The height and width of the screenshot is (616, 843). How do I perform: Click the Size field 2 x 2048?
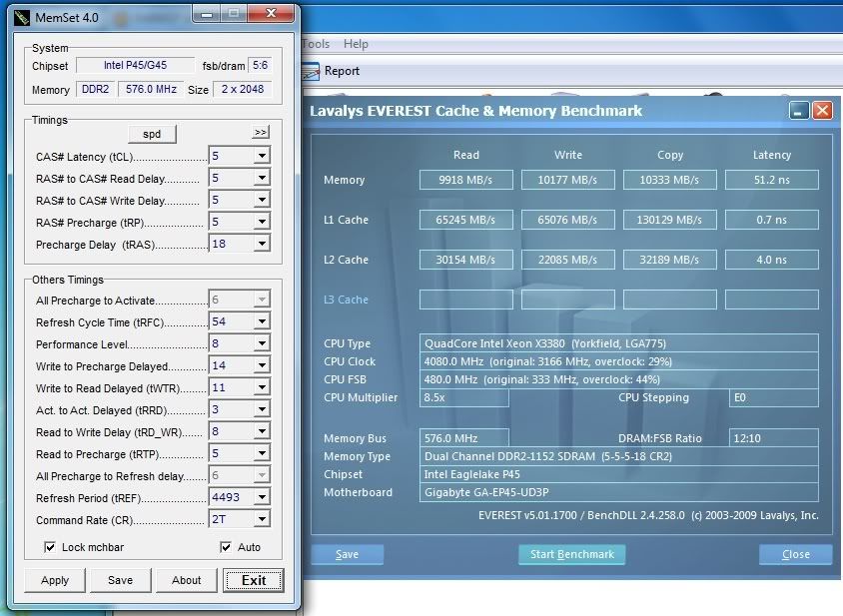pyautogui.click(x=243, y=89)
